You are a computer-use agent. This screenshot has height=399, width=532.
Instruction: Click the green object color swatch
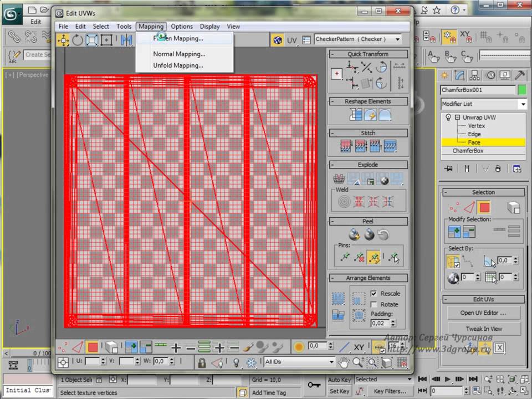tap(521, 90)
